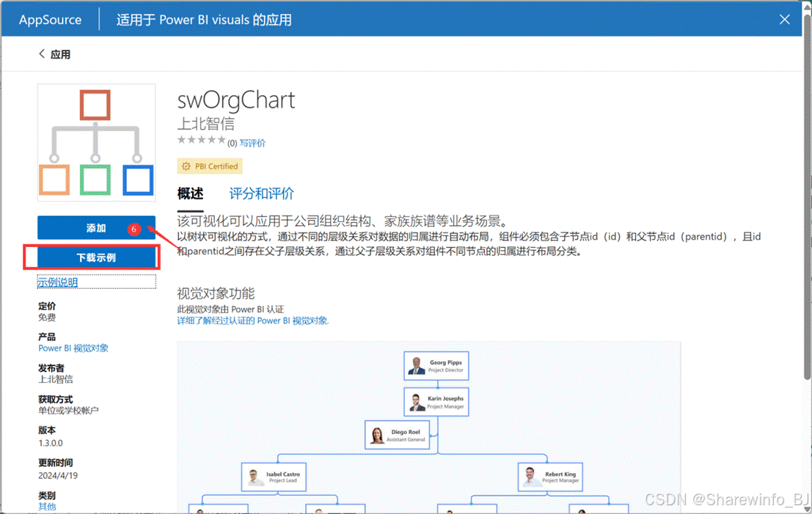Switch to 评分和评价 tab
The image size is (812, 514).
pyautogui.click(x=262, y=194)
